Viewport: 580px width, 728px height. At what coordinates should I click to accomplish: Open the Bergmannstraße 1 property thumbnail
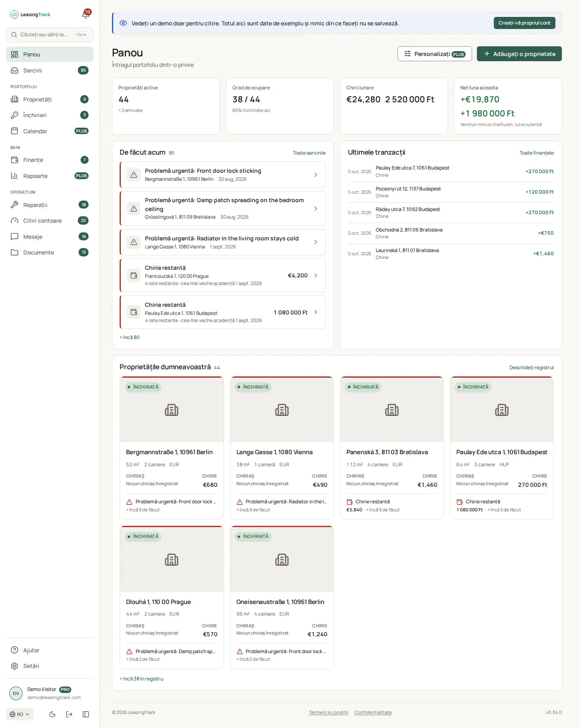tap(172, 409)
